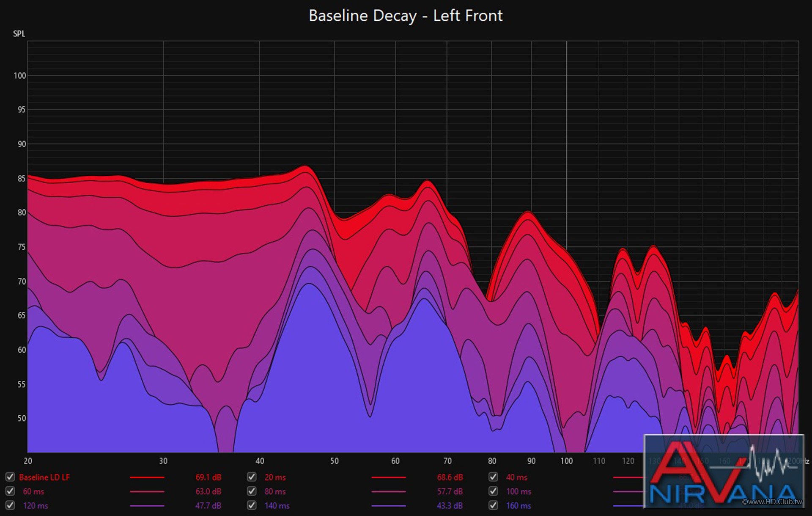Viewport: 812px width, 516px height.
Task: Click the 50 SPL axis tick label
Action: (22, 418)
